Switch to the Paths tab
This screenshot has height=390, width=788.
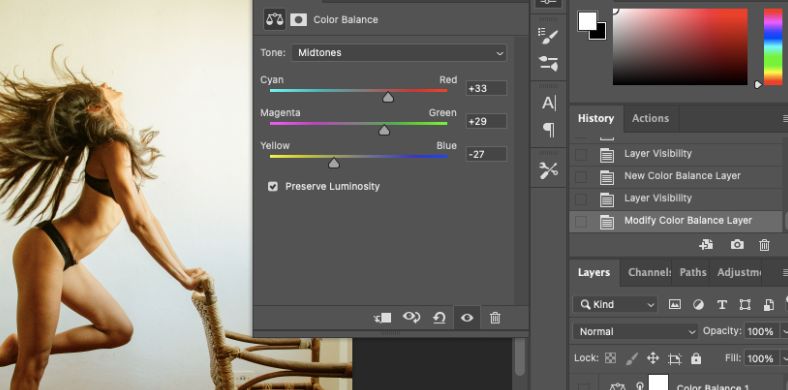coord(693,272)
